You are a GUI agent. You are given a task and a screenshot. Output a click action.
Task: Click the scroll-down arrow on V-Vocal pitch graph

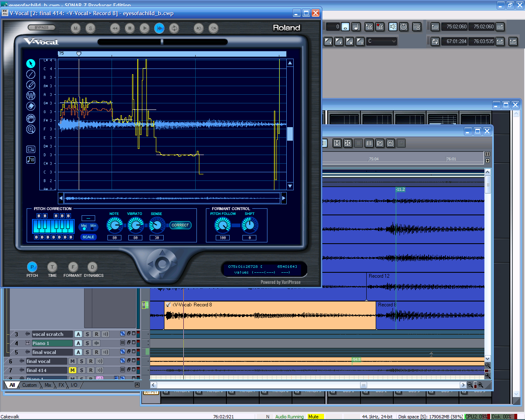pyautogui.click(x=290, y=186)
